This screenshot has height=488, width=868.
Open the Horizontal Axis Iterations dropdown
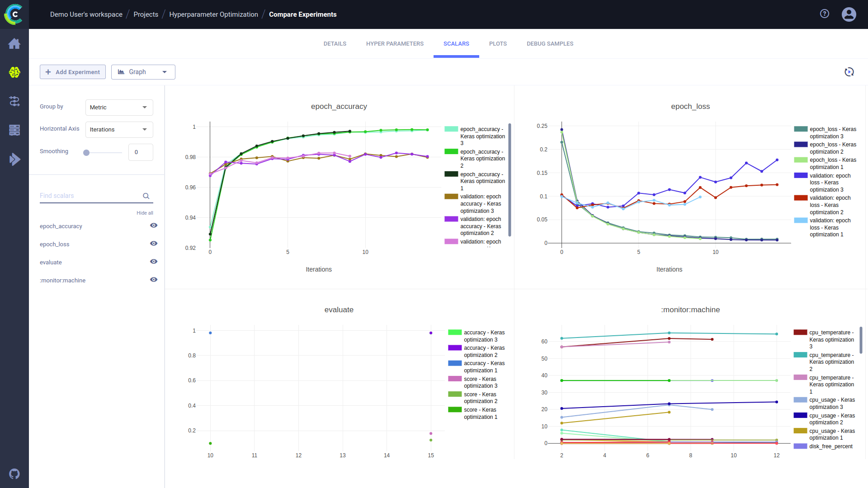click(119, 130)
